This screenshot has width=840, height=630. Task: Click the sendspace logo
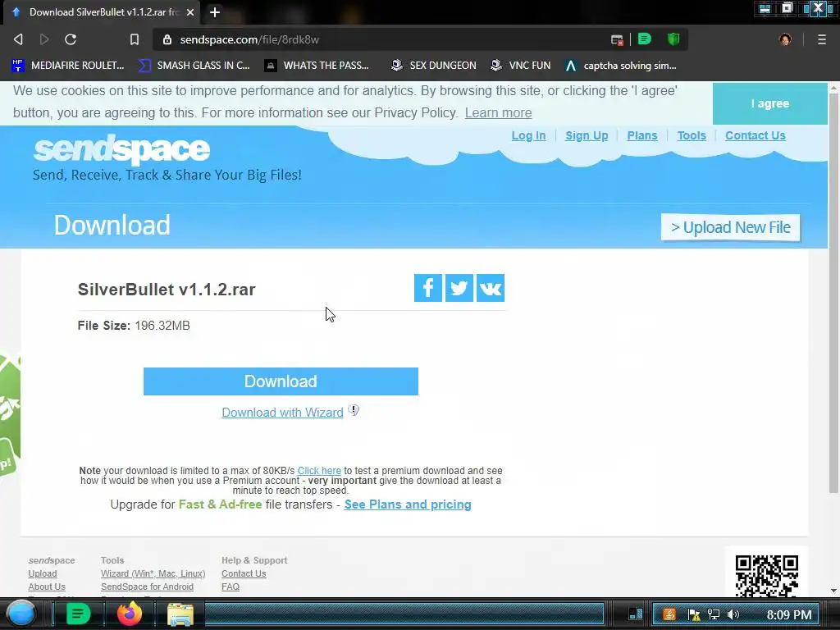tap(121, 149)
